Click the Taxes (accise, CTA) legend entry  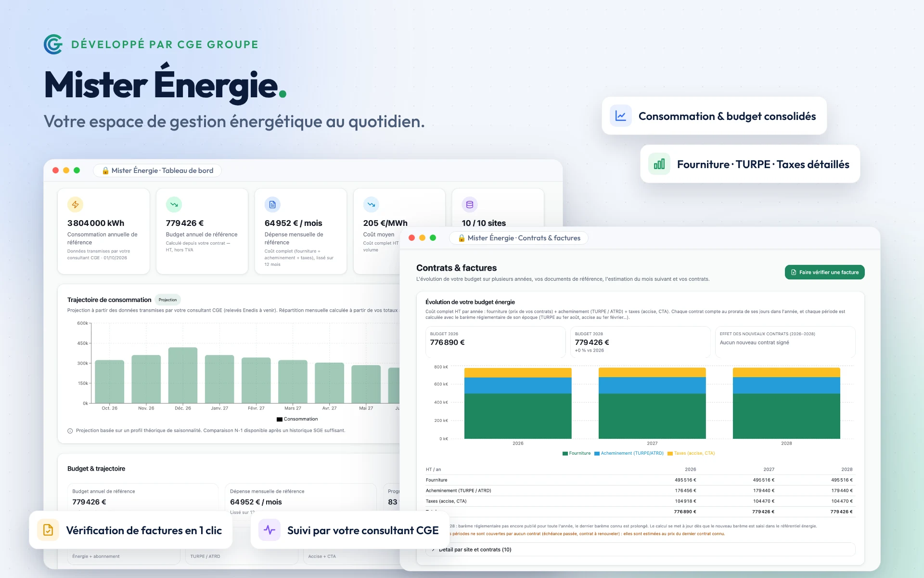[x=691, y=453]
